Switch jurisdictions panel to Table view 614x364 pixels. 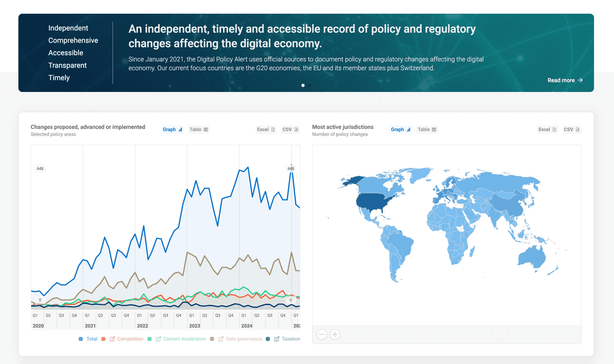point(427,129)
